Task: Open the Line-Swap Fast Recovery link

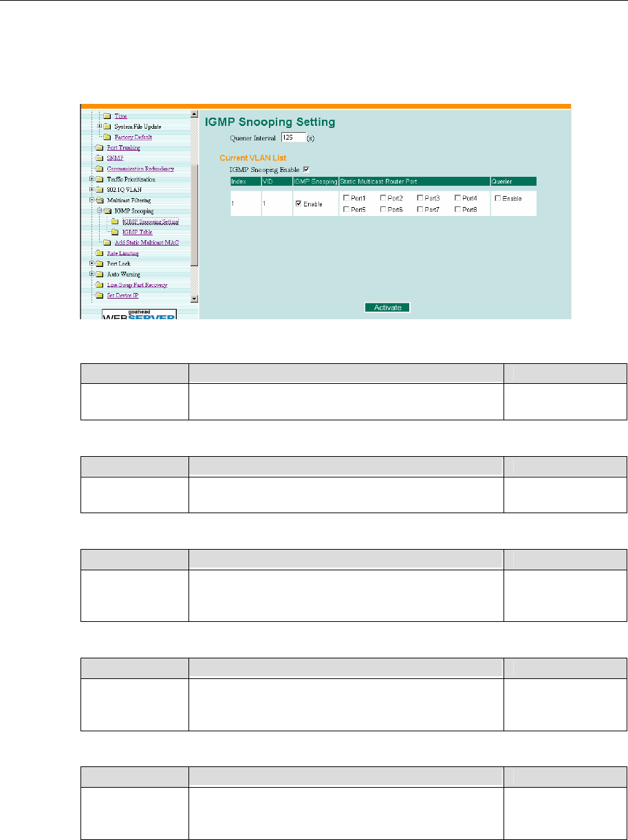Action: point(137,285)
